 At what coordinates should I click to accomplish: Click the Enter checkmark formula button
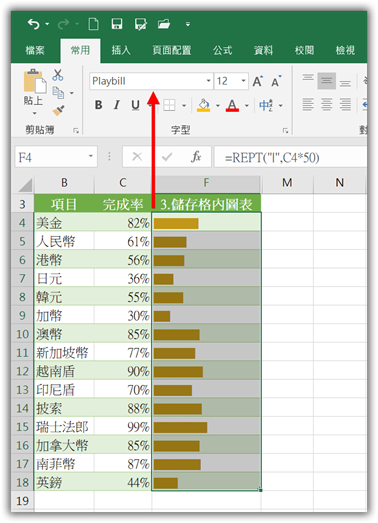[x=167, y=156]
